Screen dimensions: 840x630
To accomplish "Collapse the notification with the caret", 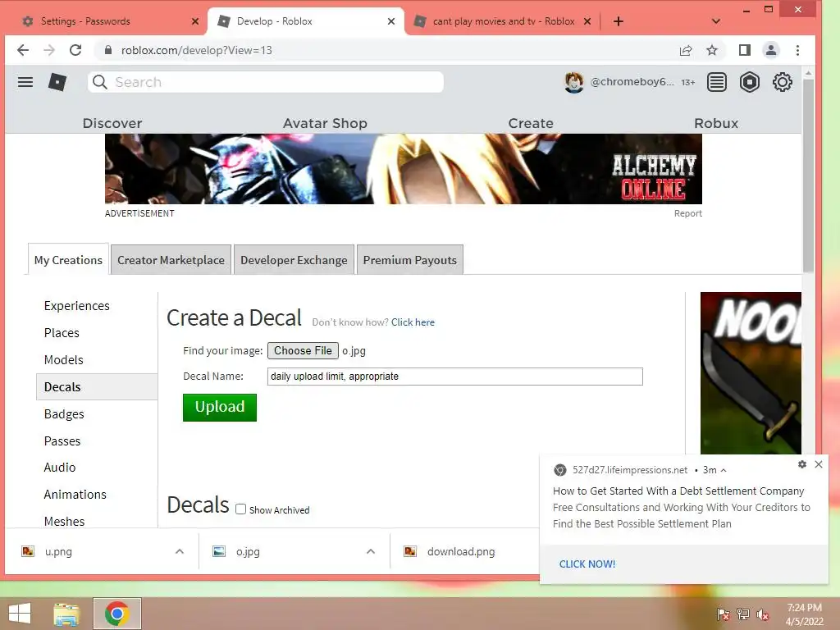I will tap(724, 470).
